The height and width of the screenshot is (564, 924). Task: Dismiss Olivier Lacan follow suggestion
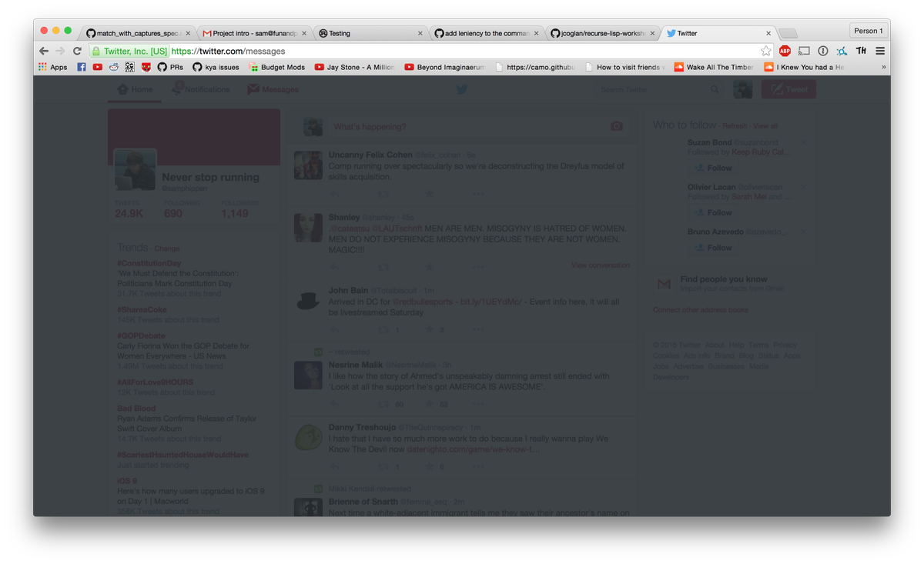[x=804, y=187]
